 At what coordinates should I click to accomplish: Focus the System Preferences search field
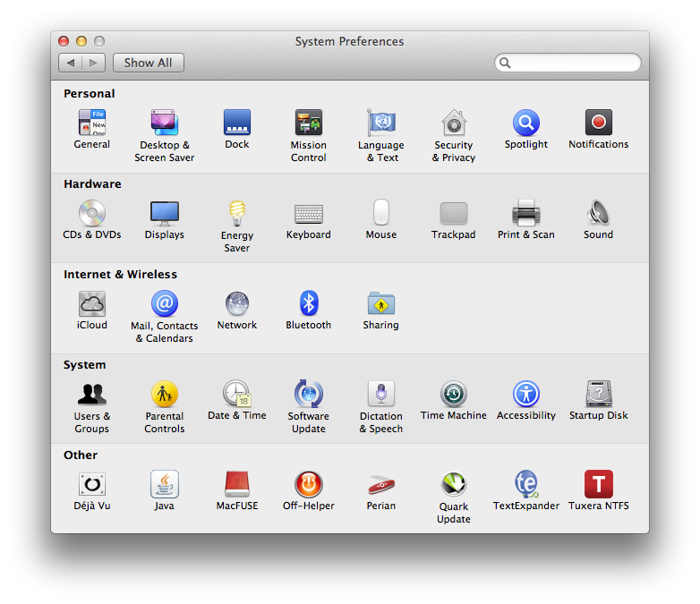tap(568, 63)
